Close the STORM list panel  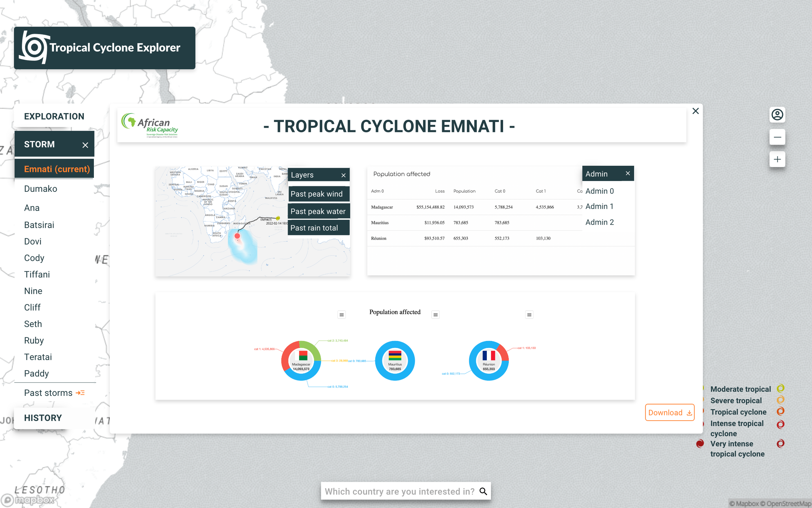(x=85, y=145)
